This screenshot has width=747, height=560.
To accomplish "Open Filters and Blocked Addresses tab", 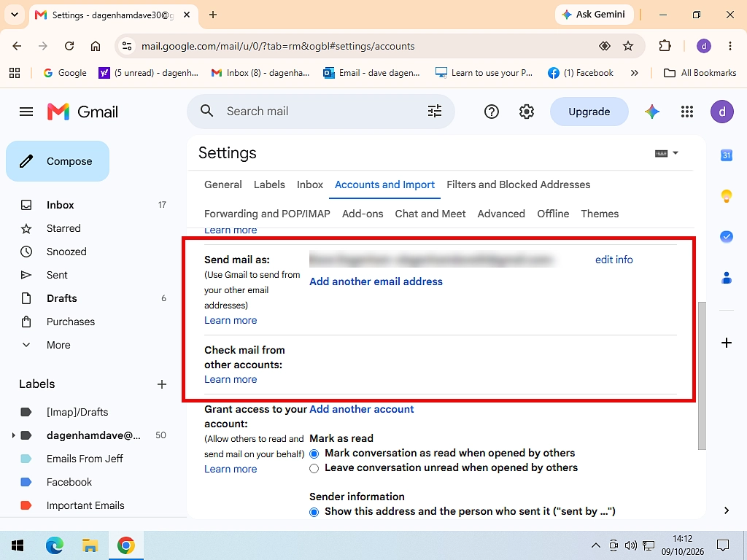I will coord(519,184).
